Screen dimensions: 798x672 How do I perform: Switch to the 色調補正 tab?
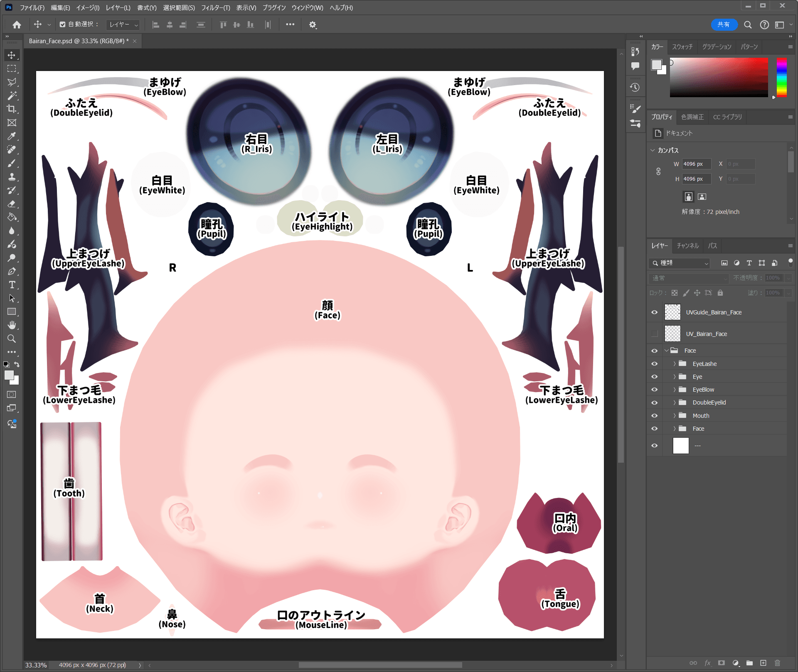click(692, 117)
